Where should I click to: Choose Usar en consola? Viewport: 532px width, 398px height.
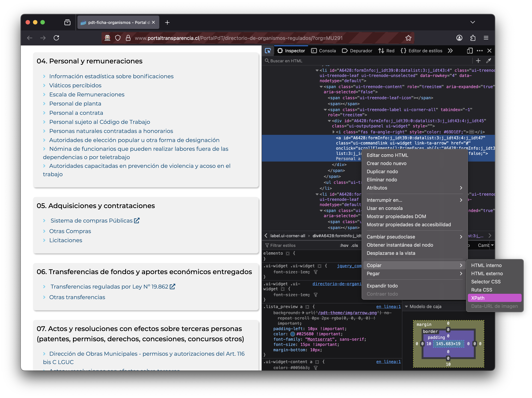[415, 208]
